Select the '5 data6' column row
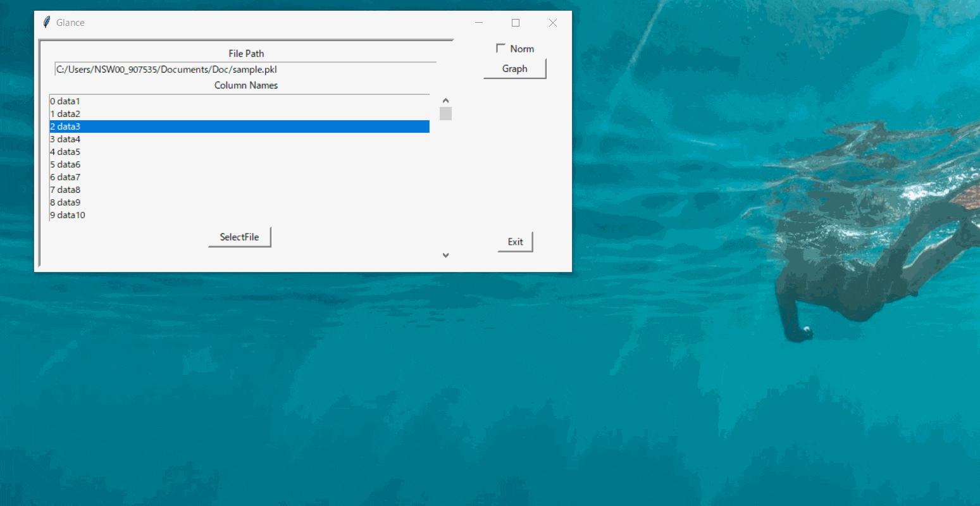Viewport: 980px width, 506px height. (x=240, y=164)
